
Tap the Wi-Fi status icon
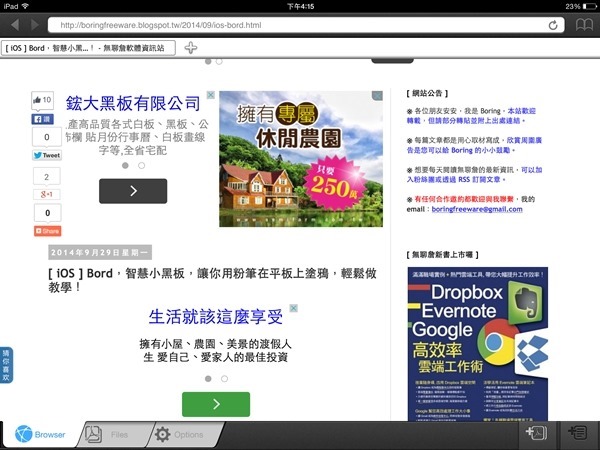point(25,6)
